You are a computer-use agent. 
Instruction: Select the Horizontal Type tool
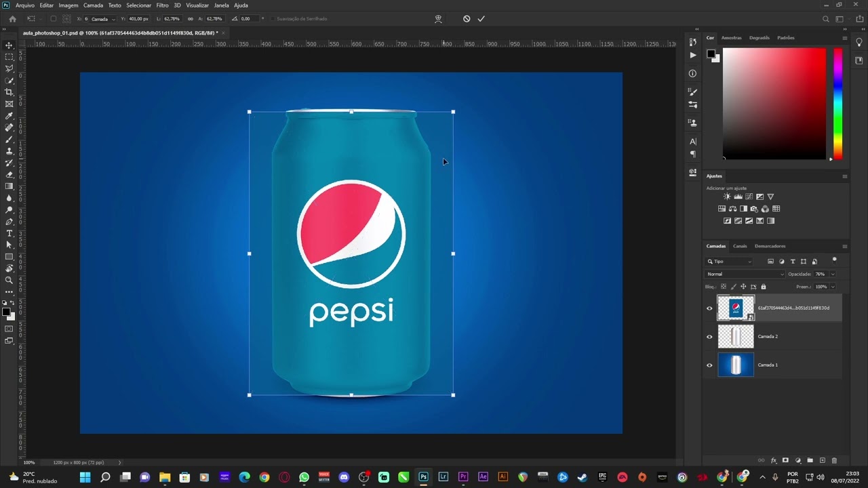pos(9,233)
